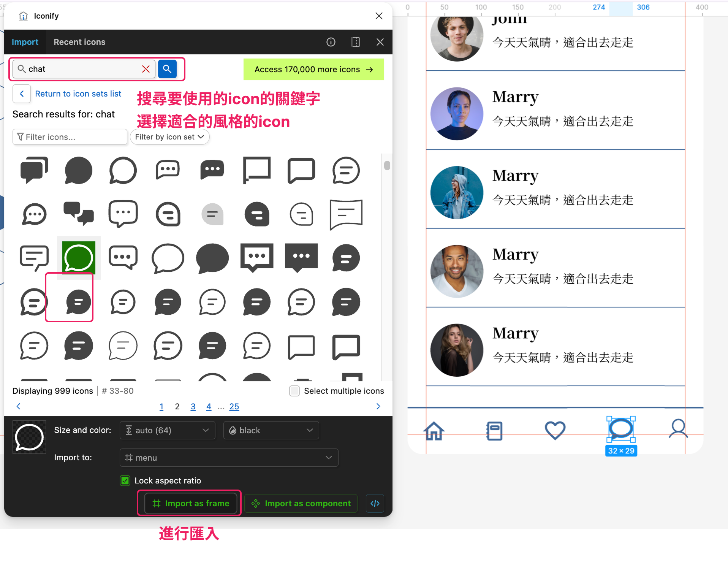Viewport: 728px width, 561px height.
Task: Click the blue search magnifier button
Action: [167, 69]
